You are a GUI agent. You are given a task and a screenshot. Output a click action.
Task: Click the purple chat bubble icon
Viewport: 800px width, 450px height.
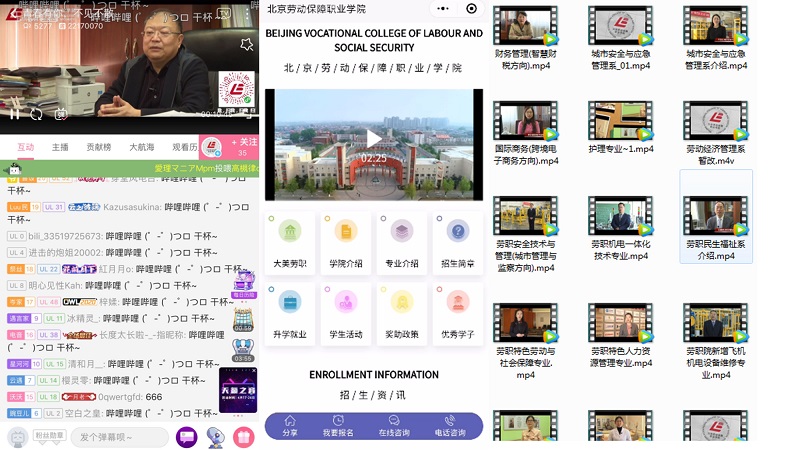tap(187, 437)
